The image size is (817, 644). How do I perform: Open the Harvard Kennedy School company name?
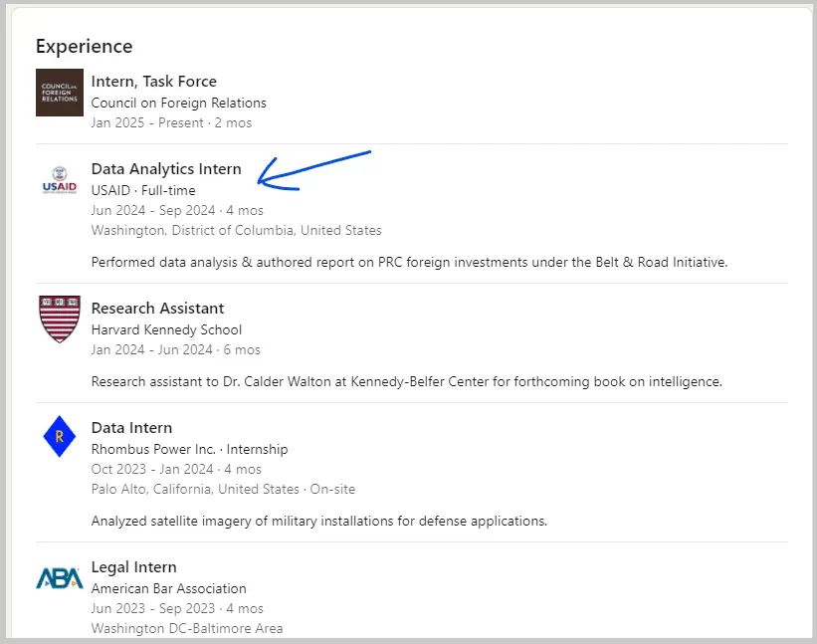(166, 329)
